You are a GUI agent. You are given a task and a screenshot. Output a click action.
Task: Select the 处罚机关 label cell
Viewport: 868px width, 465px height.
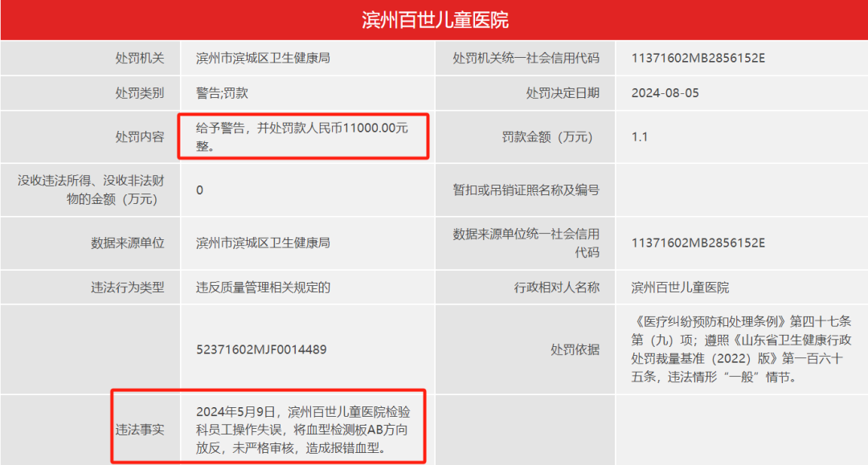140,59
